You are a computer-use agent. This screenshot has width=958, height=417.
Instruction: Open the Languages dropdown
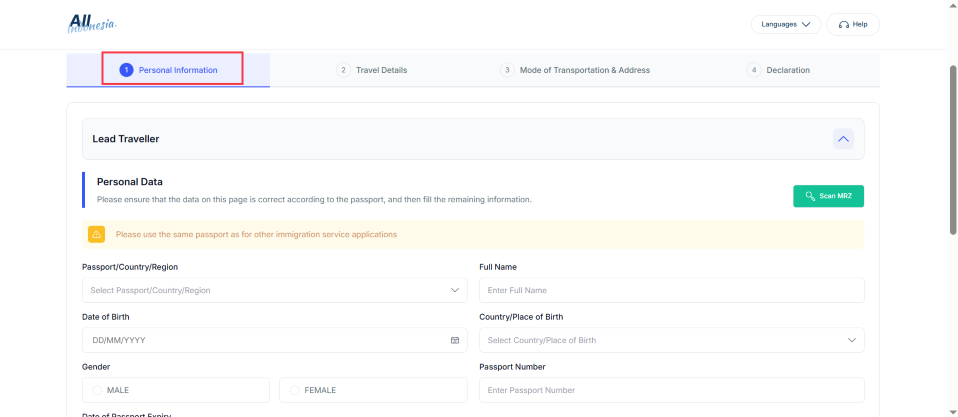pos(786,24)
